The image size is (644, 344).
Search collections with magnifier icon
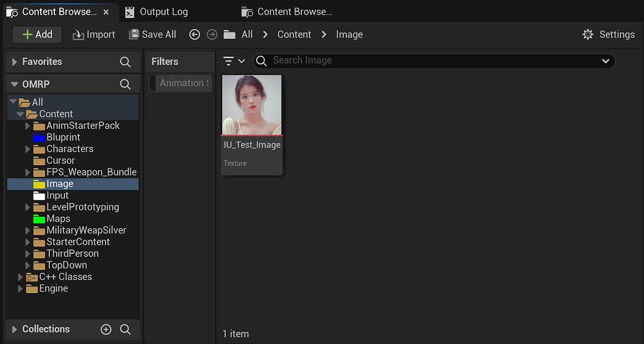pyautogui.click(x=125, y=329)
